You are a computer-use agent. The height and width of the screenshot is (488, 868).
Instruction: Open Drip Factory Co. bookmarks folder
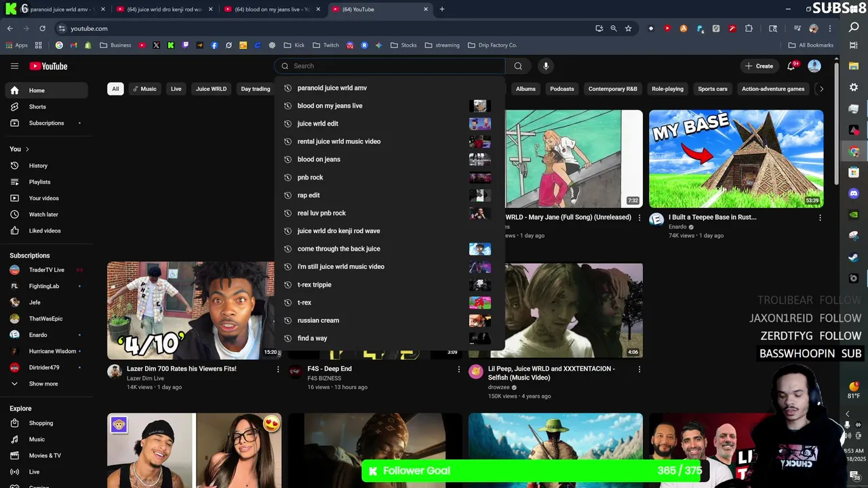(492, 45)
